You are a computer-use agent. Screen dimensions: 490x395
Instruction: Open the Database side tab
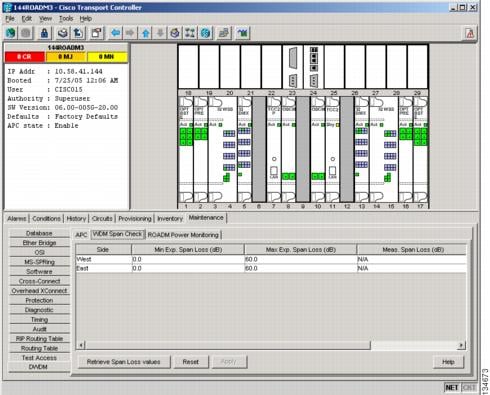point(39,233)
